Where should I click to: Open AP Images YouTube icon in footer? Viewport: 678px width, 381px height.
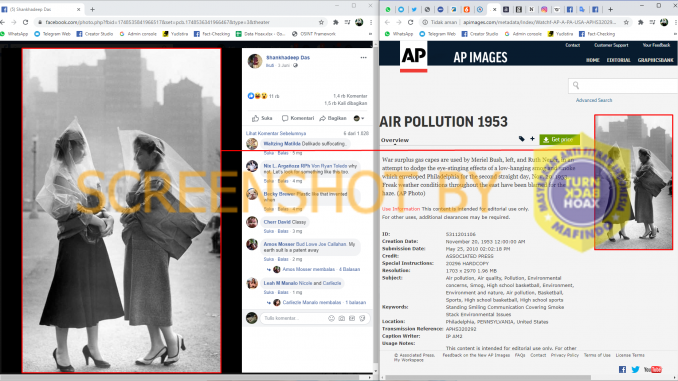click(x=653, y=369)
